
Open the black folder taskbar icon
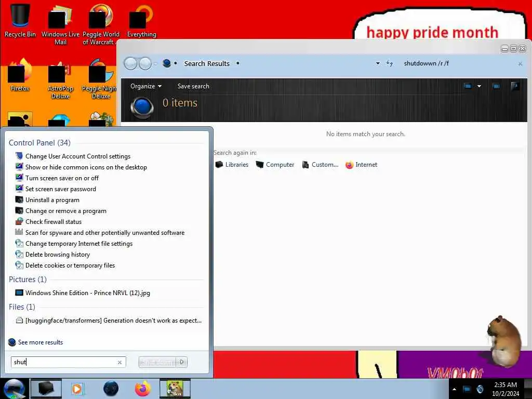pos(46,389)
